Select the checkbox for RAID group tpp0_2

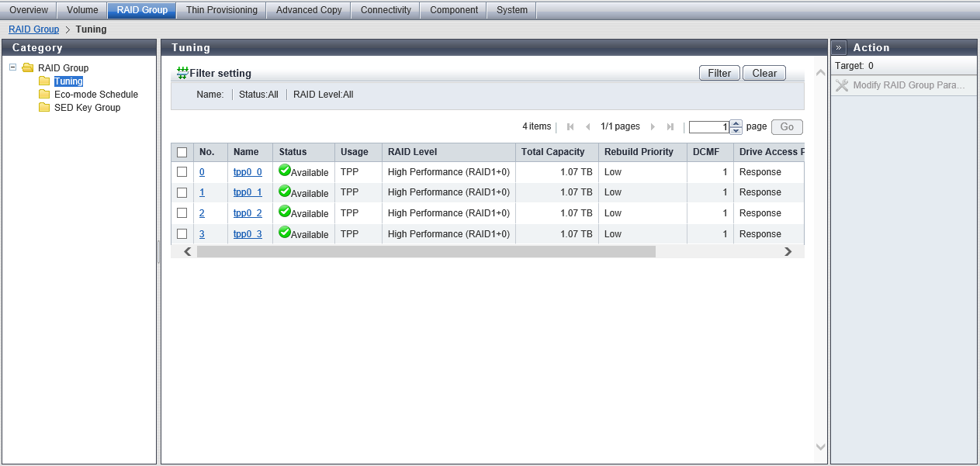182,213
